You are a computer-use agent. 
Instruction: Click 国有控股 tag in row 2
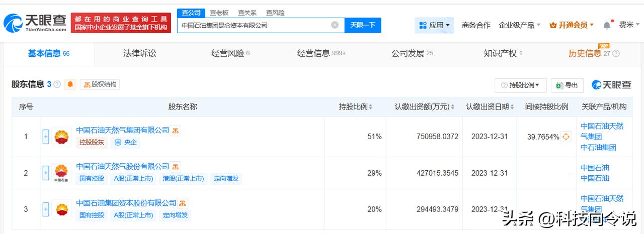tap(92, 178)
